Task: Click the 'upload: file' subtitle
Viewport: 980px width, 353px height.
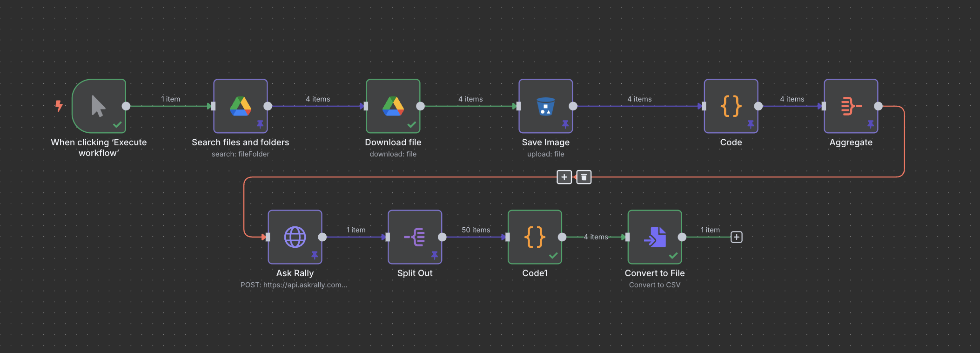Action: (546, 154)
